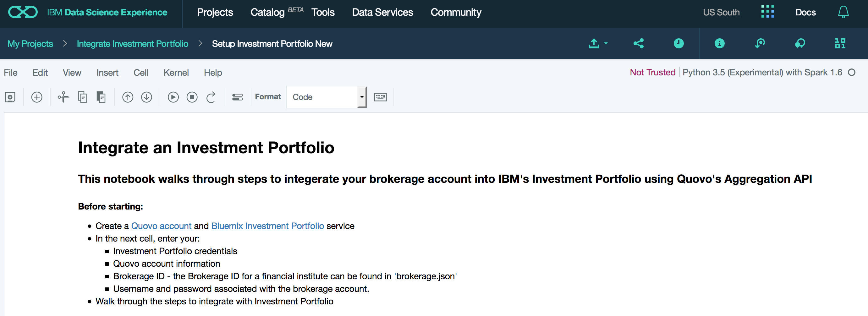868x316 pixels.
Task: Open Integrate Investment Portfolio breadcrumb
Action: (x=132, y=44)
